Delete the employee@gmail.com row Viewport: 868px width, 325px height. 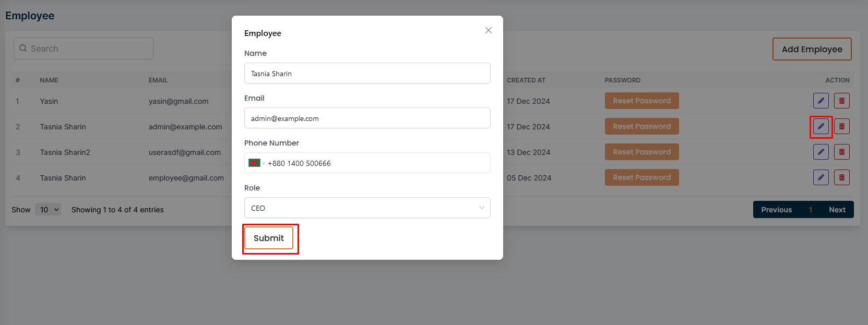click(841, 177)
